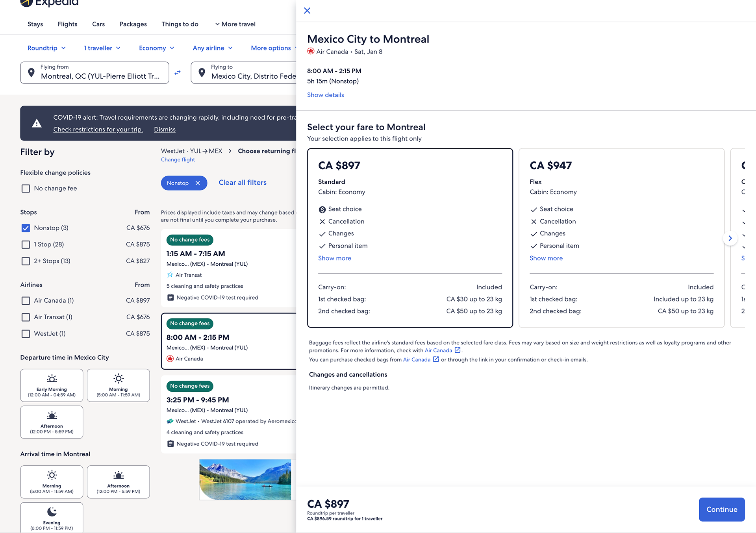Swap origin and destination airports
The width and height of the screenshot is (756, 533).
tap(178, 73)
